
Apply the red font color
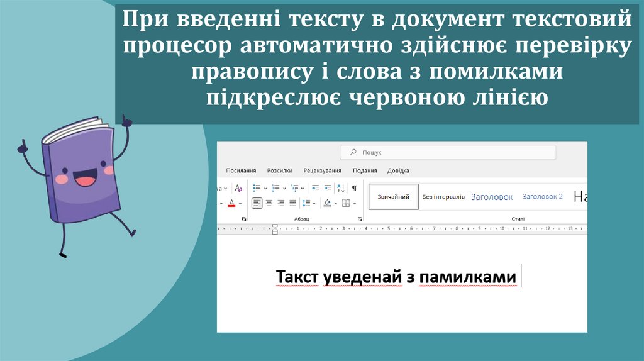pyautogui.click(x=231, y=203)
